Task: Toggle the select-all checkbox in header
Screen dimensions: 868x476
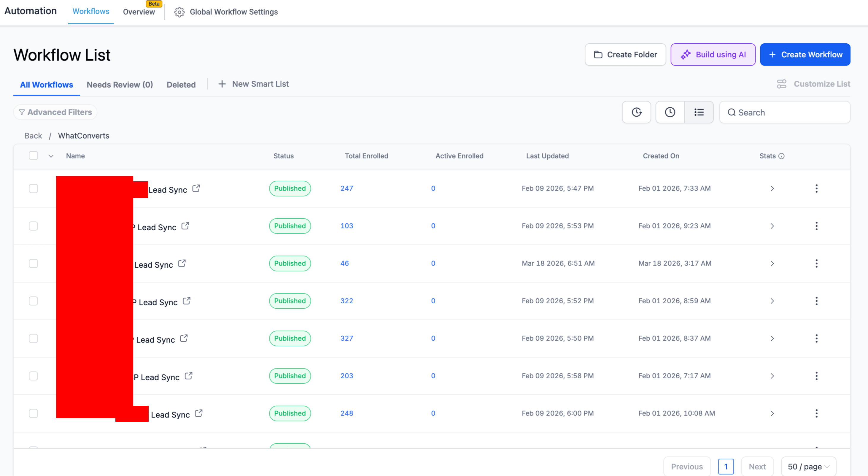Action: tap(33, 156)
